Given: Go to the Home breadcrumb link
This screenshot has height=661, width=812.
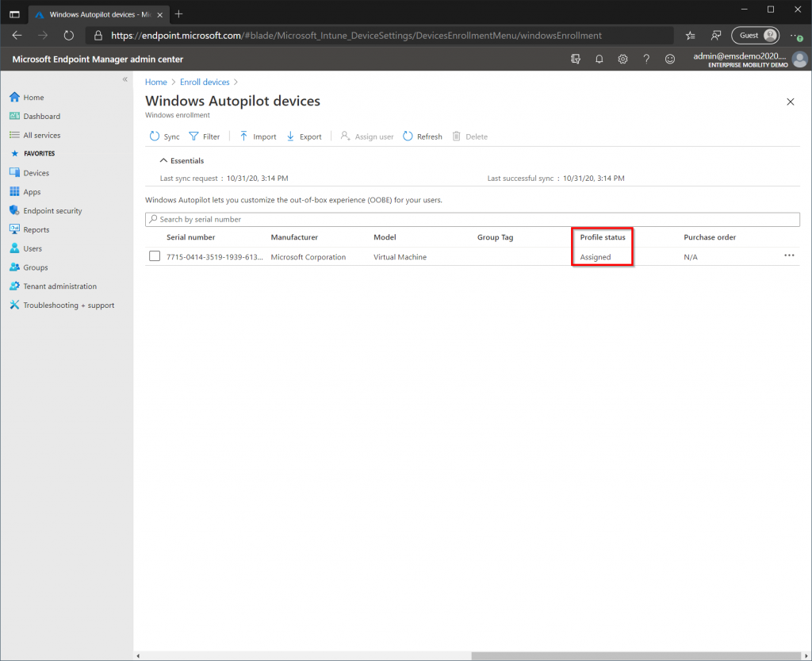Looking at the screenshot, I should (x=156, y=82).
